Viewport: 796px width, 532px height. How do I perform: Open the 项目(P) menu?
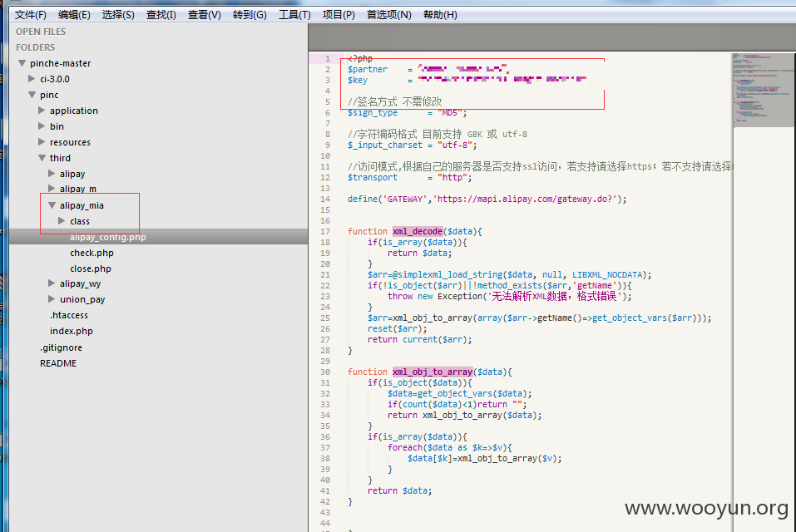point(339,15)
